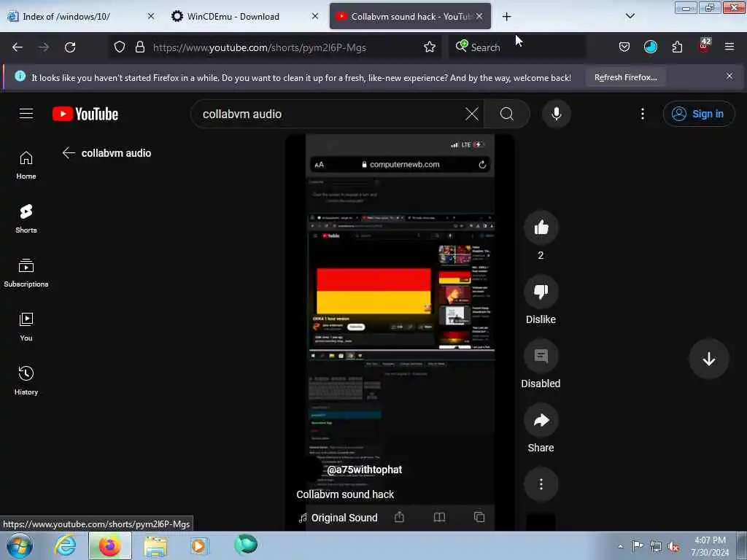Viewport: 747px width, 560px height.
Task: Click the blue circular Firefox toolbar icon
Action: coord(650,47)
